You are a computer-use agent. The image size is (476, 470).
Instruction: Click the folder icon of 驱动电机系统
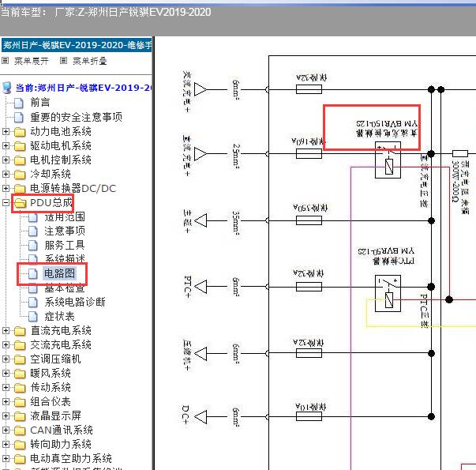[20, 146]
